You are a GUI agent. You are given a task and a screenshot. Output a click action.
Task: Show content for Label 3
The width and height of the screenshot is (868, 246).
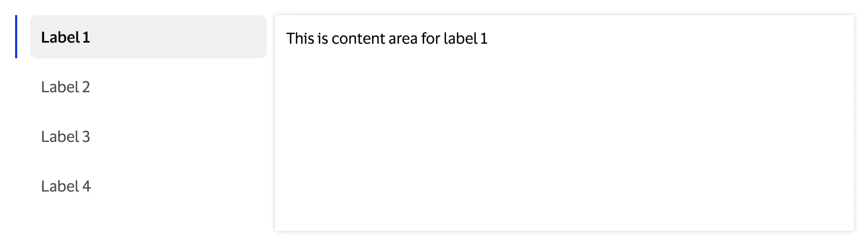point(65,136)
